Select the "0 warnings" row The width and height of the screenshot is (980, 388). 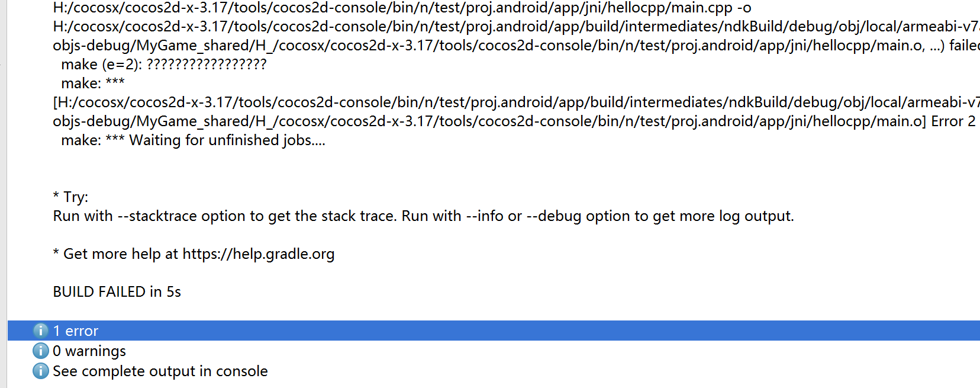tap(89, 351)
